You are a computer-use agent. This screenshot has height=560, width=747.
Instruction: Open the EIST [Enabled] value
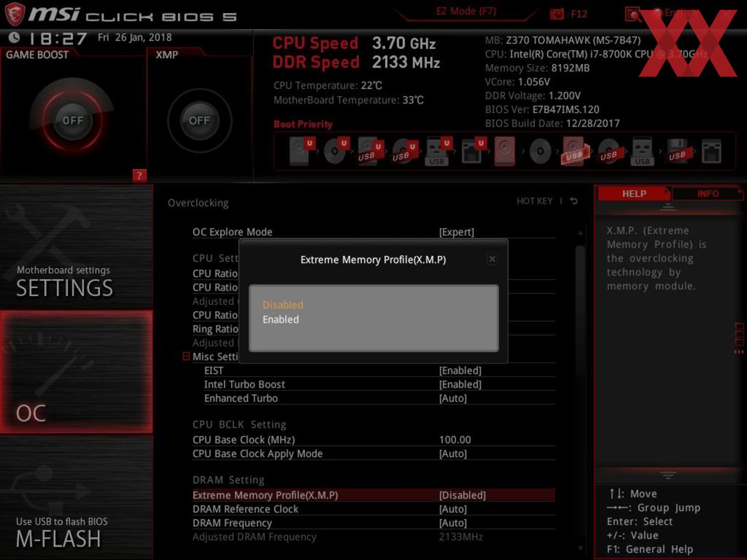pos(460,371)
